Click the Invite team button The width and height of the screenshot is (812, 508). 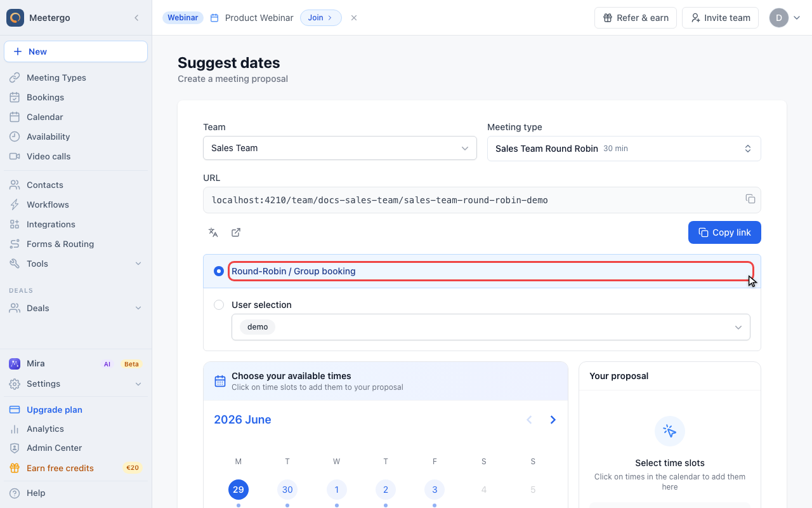click(x=721, y=18)
